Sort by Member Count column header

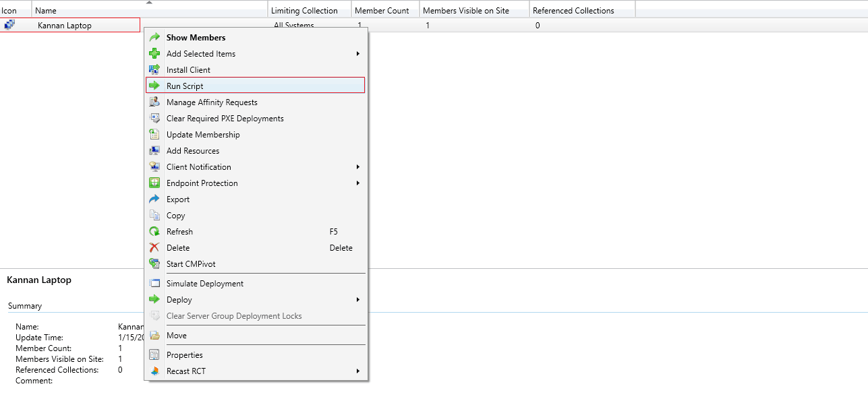tap(382, 11)
